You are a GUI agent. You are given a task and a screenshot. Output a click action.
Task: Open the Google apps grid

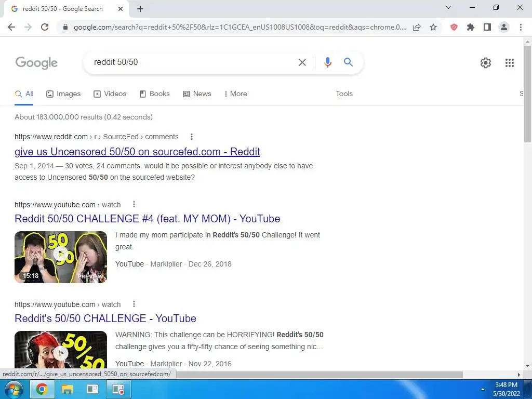(x=509, y=63)
